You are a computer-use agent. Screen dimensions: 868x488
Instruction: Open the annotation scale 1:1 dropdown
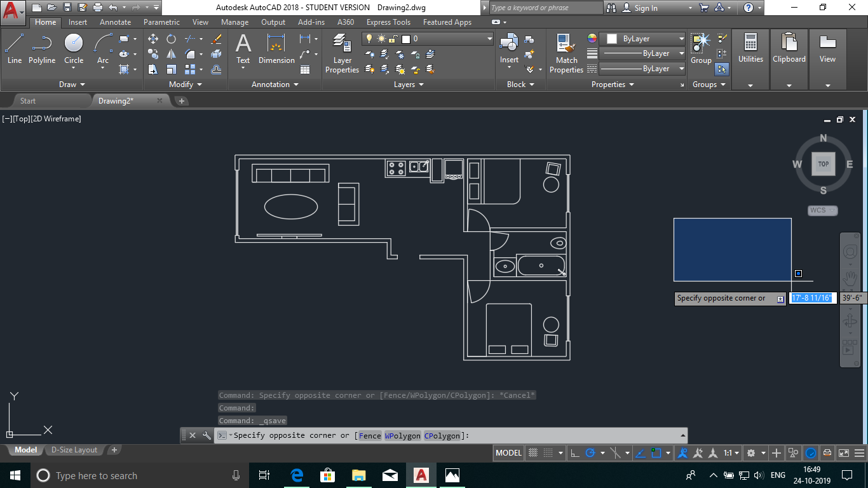(x=731, y=453)
